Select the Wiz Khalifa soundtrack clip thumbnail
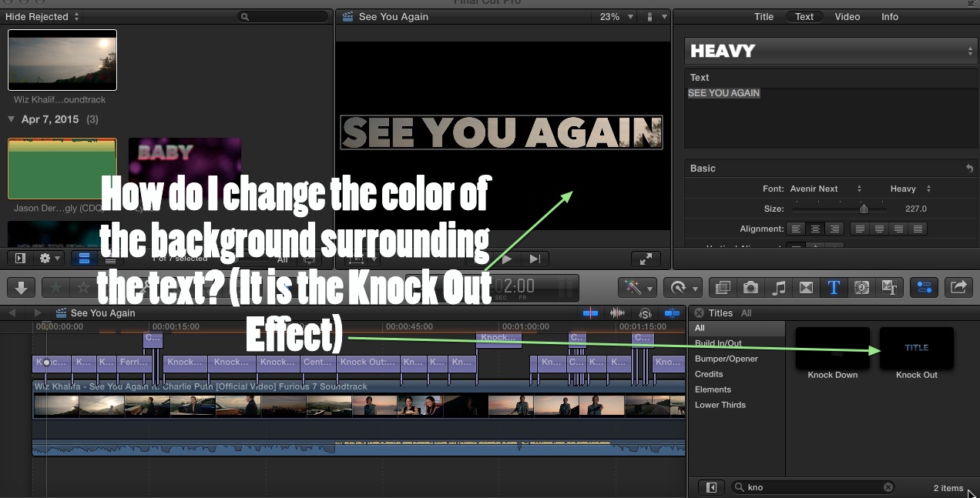Viewport: 980px width, 498px height. [62, 60]
